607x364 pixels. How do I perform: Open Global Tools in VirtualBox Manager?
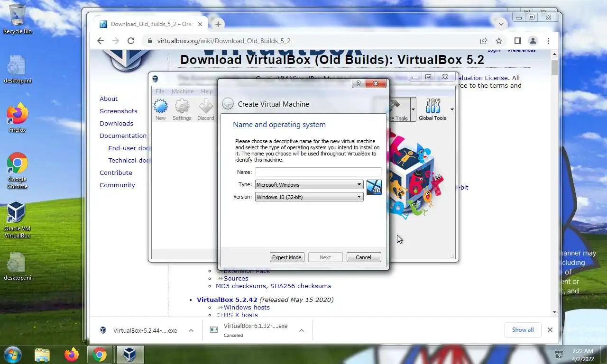432,109
